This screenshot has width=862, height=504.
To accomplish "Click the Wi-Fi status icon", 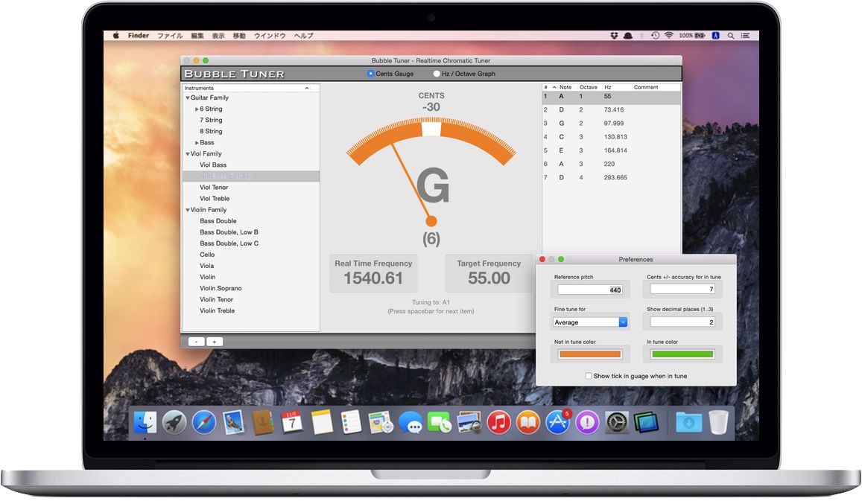I will pyautogui.click(x=669, y=35).
